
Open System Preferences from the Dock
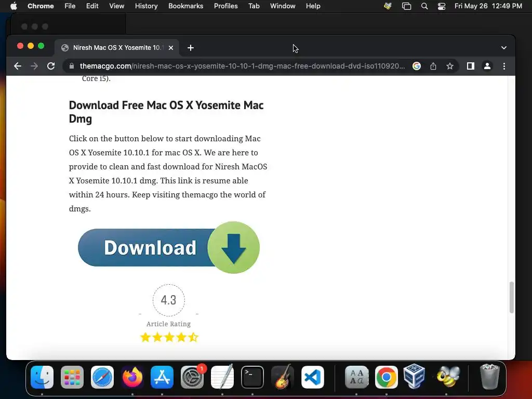click(x=192, y=377)
